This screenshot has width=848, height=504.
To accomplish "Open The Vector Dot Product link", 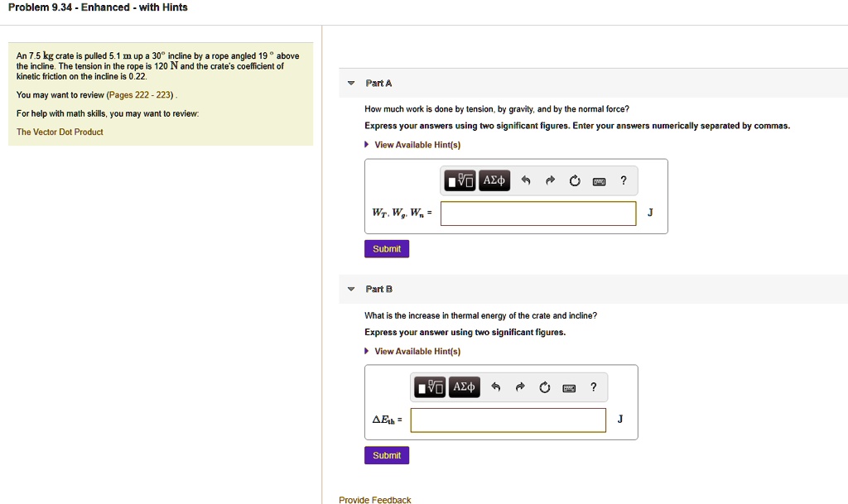I will (x=60, y=132).
